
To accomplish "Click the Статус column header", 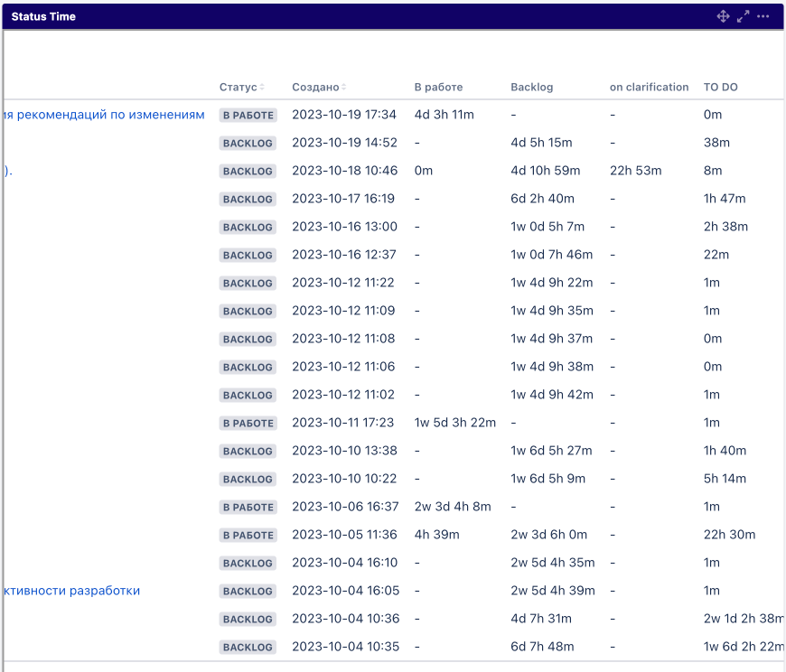I will click(x=238, y=88).
